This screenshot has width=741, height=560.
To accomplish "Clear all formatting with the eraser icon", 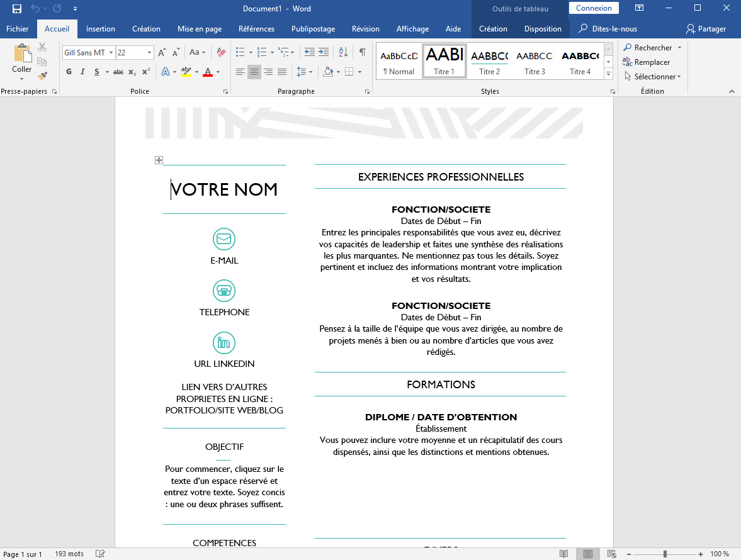I will coord(221,52).
